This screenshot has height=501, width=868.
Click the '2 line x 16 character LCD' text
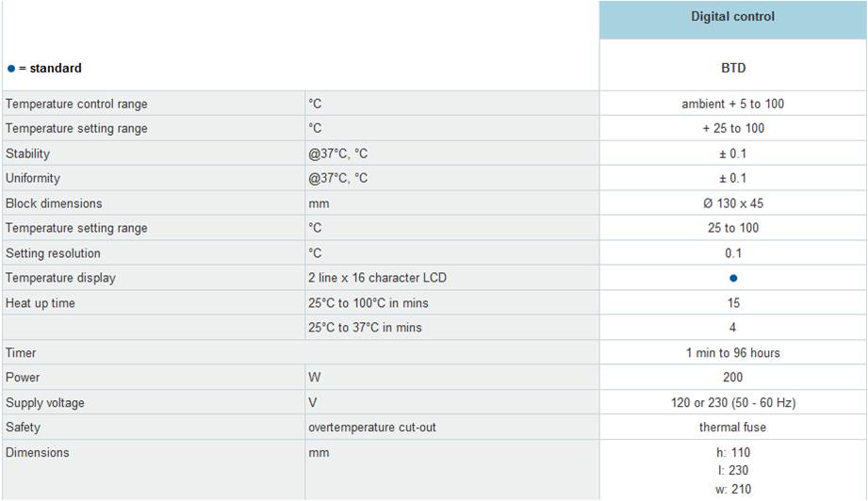click(377, 278)
